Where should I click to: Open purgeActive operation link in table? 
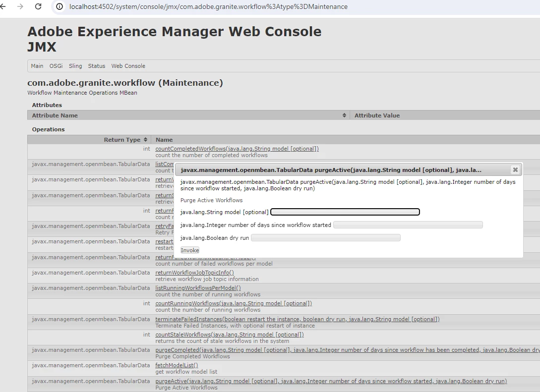click(x=331, y=381)
